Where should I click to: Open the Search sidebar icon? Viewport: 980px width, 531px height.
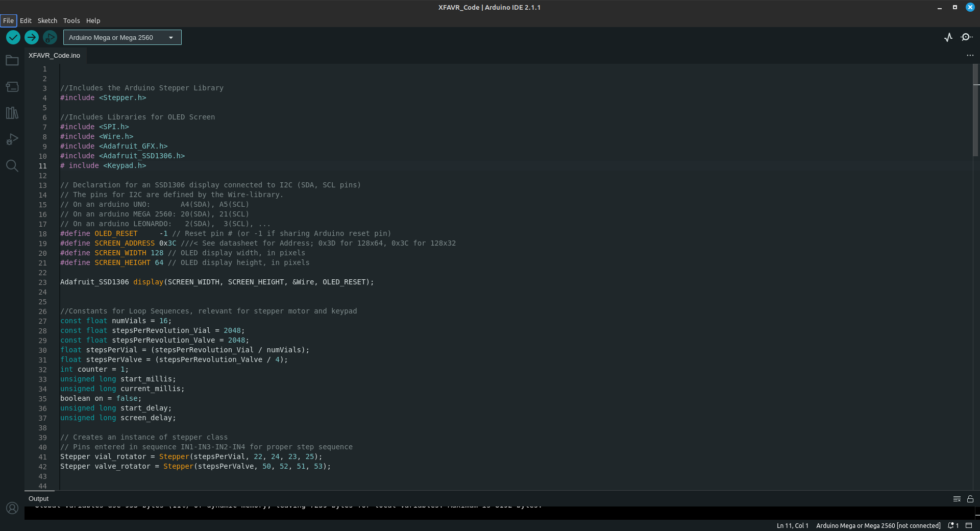coord(12,166)
